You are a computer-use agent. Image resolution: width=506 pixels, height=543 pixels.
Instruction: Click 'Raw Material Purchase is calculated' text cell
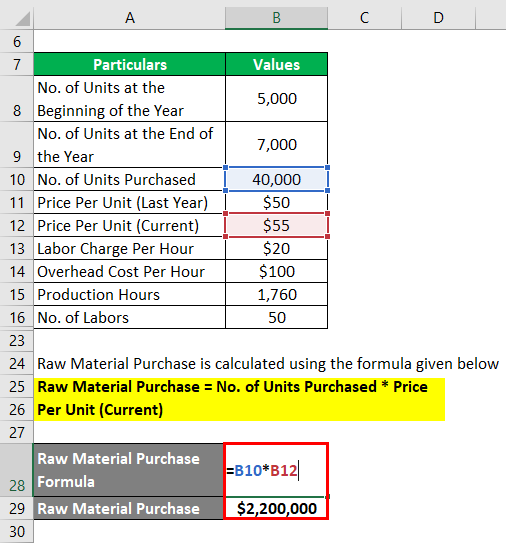[268, 364]
